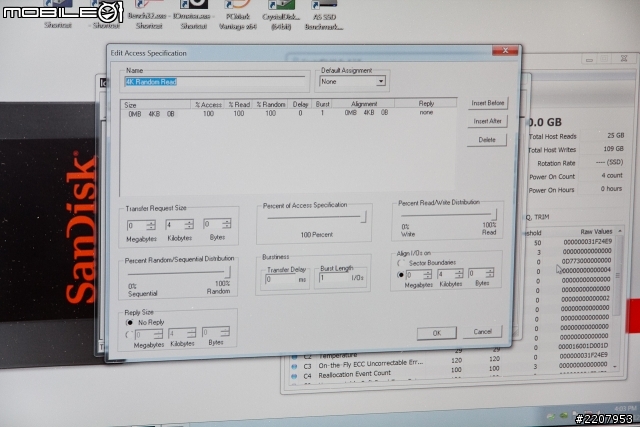Image resolution: width=640 pixels, height=427 pixels.
Task: Click the % Read column header
Action: pyautogui.click(x=239, y=105)
